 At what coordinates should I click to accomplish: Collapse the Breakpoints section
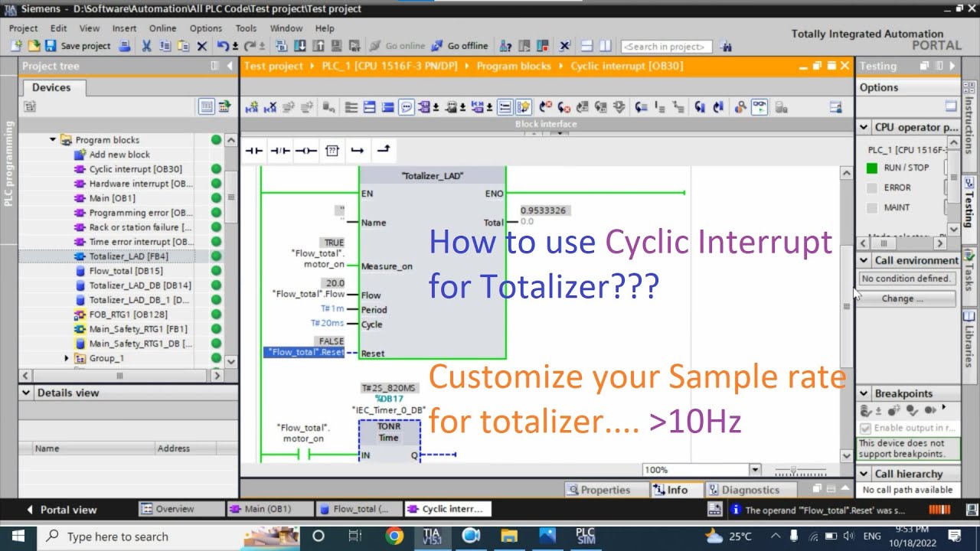pyautogui.click(x=864, y=393)
